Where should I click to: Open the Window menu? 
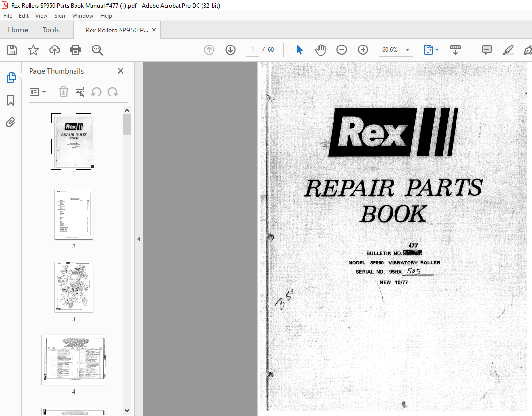click(x=82, y=16)
